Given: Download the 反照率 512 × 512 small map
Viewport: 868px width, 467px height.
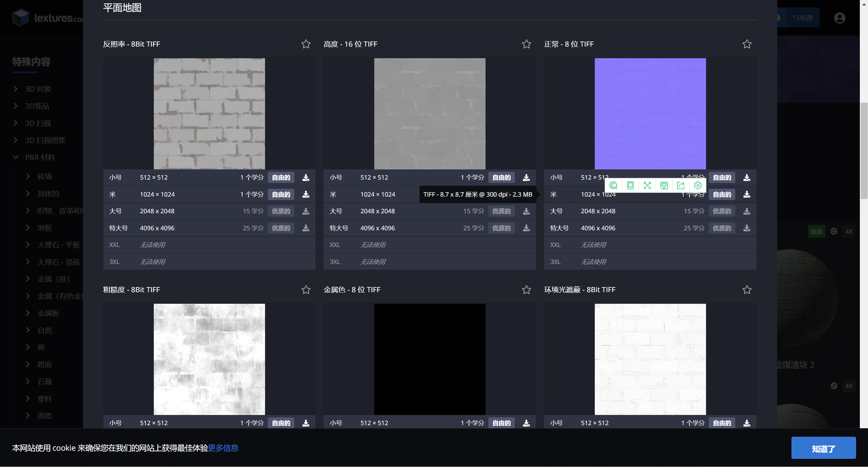Looking at the screenshot, I should click(306, 178).
